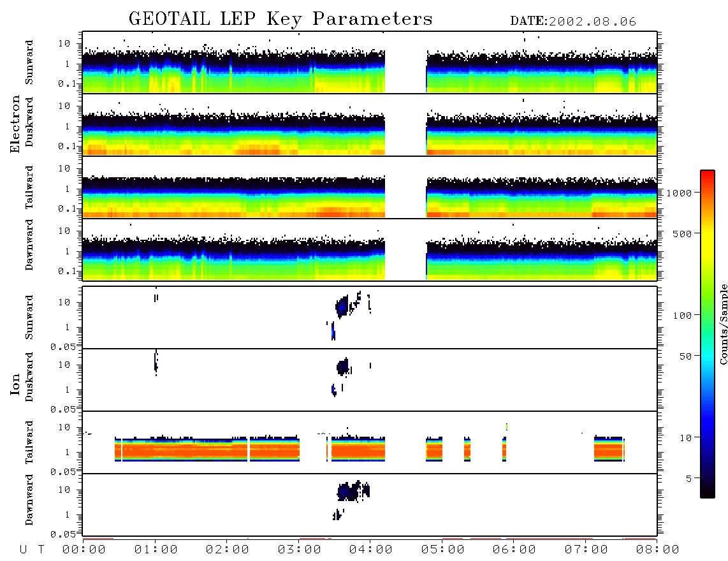
Task: Select the DATE:2002.08.06 label
Action: pos(573,21)
